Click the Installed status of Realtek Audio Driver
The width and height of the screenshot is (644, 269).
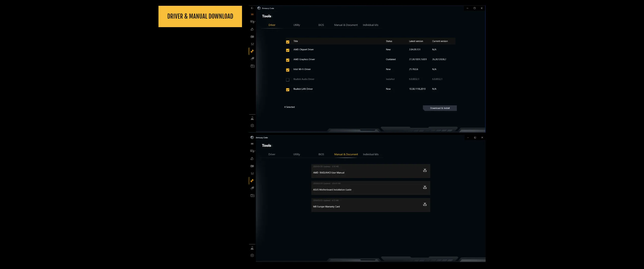point(390,79)
